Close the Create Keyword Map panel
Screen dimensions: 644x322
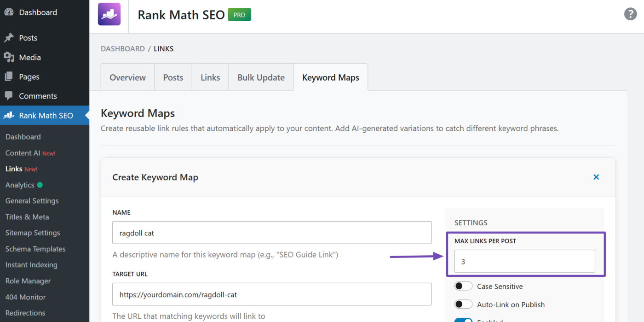click(596, 177)
